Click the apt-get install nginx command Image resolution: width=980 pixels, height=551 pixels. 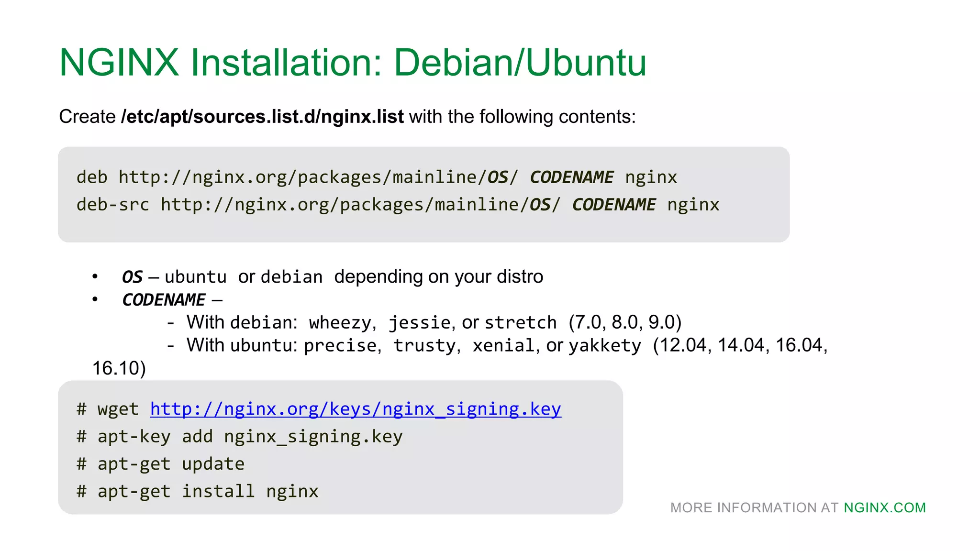pos(208,491)
